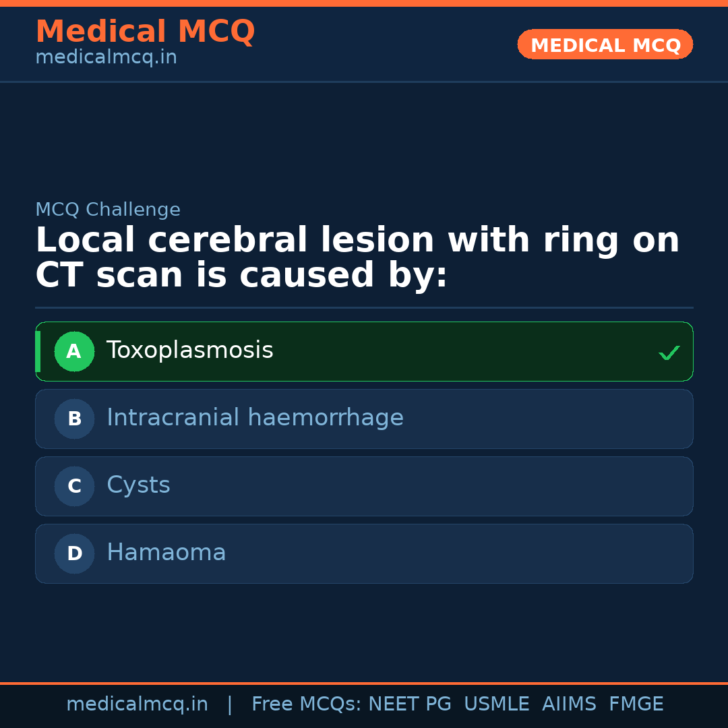The width and height of the screenshot is (728, 728).
Task: Click the green checkmark on the Toxoplasmosis option
Action: (669, 353)
